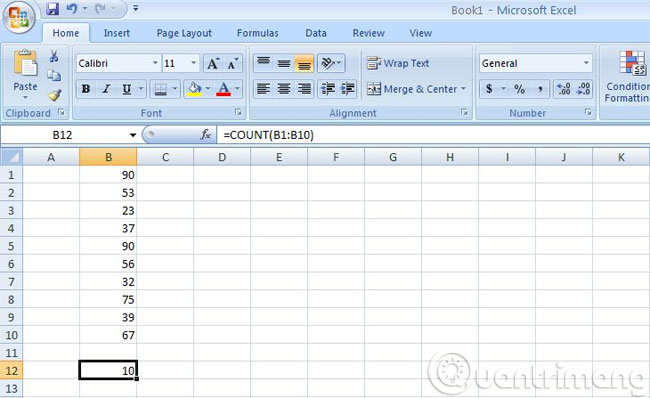Align text left in cell
650x398 pixels.
(264, 89)
